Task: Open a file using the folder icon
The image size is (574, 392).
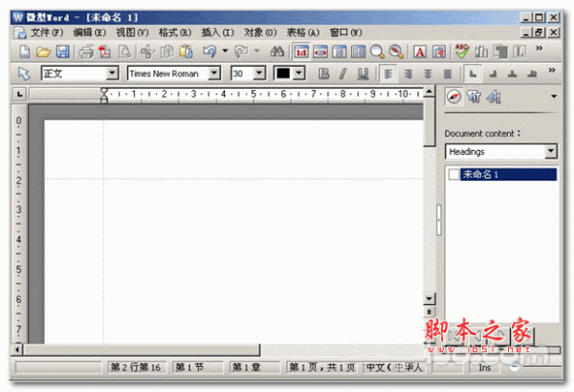Action: point(43,52)
